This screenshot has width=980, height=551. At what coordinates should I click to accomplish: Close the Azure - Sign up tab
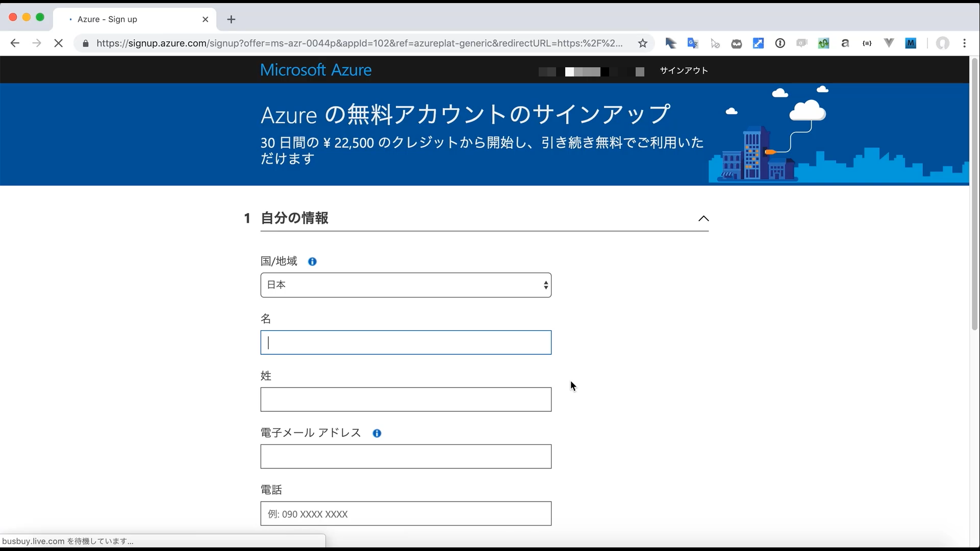click(x=206, y=19)
